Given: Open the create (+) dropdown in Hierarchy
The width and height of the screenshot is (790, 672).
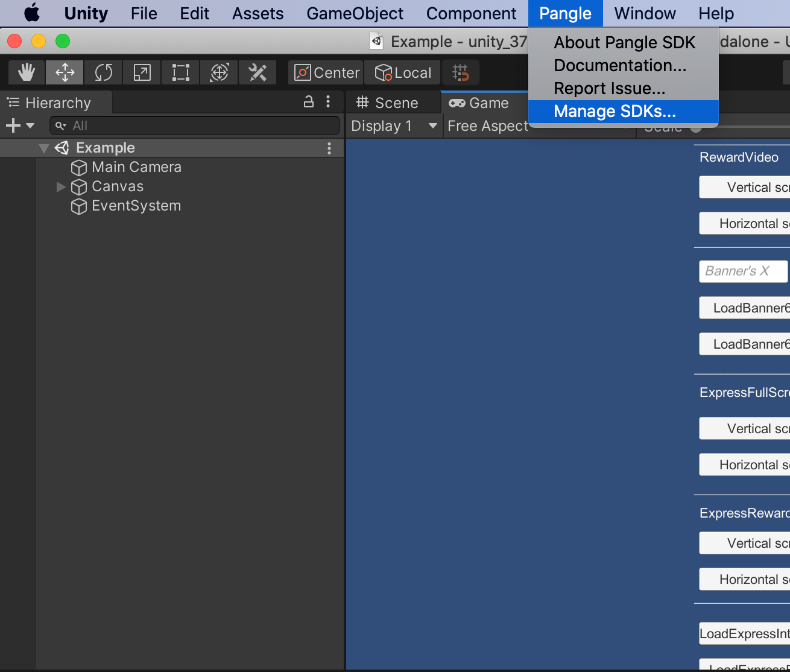Looking at the screenshot, I should pos(19,126).
